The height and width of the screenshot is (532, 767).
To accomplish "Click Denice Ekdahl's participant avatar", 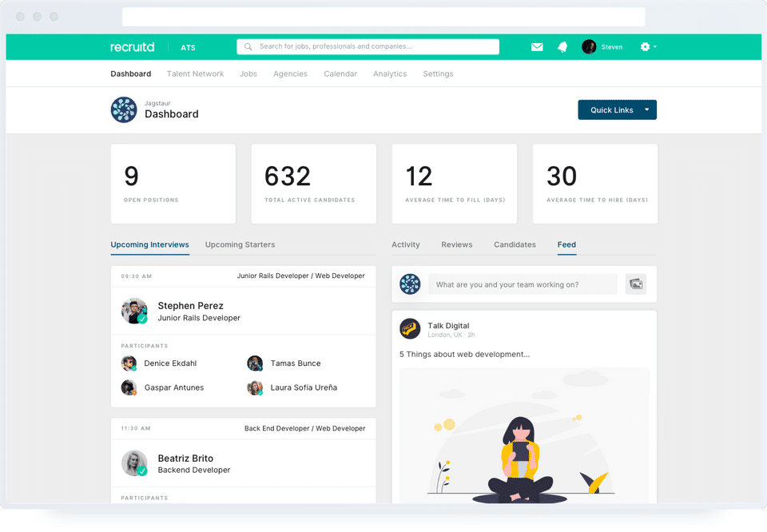I will point(129,363).
